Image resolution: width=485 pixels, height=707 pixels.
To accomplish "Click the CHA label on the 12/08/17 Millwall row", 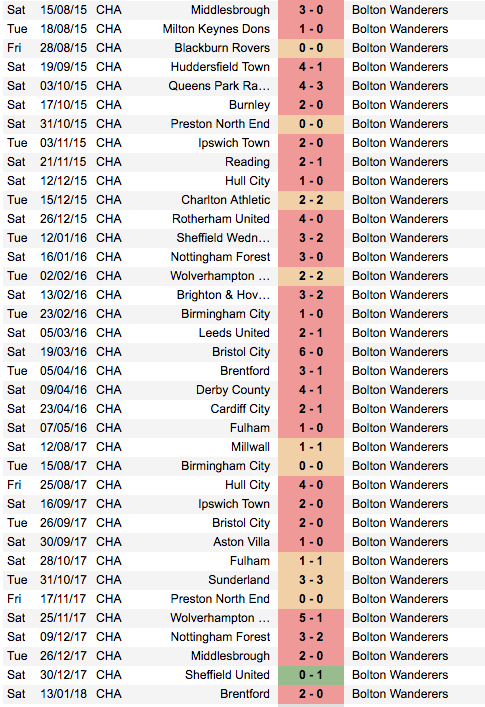I will [x=109, y=446].
